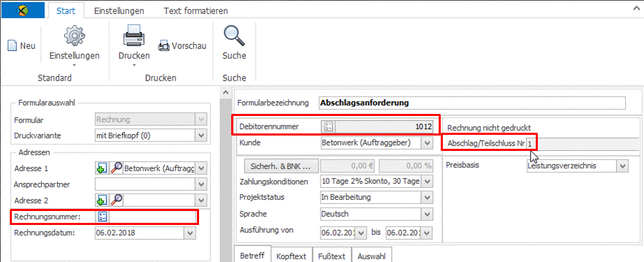Add new entry for Adresse 1
Screen dimensions: 644x262
tap(101, 168)
